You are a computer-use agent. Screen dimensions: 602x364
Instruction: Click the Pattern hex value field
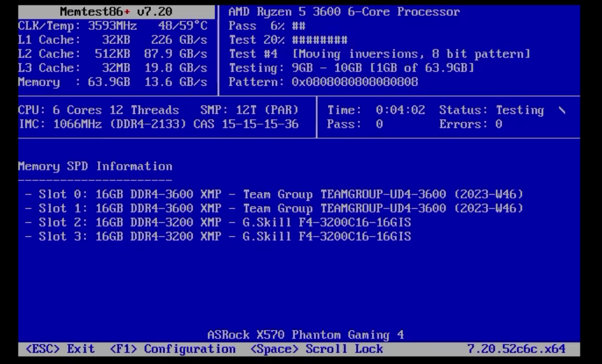pos(355,82)
